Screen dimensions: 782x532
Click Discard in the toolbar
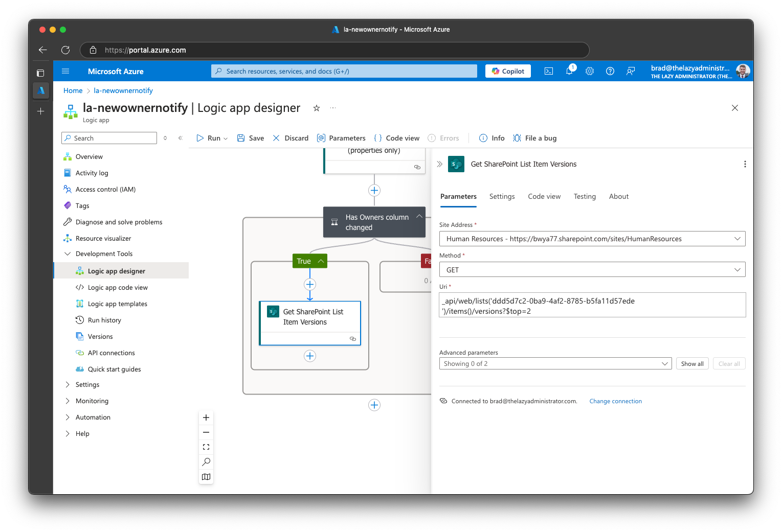click(x=291, y=138)
